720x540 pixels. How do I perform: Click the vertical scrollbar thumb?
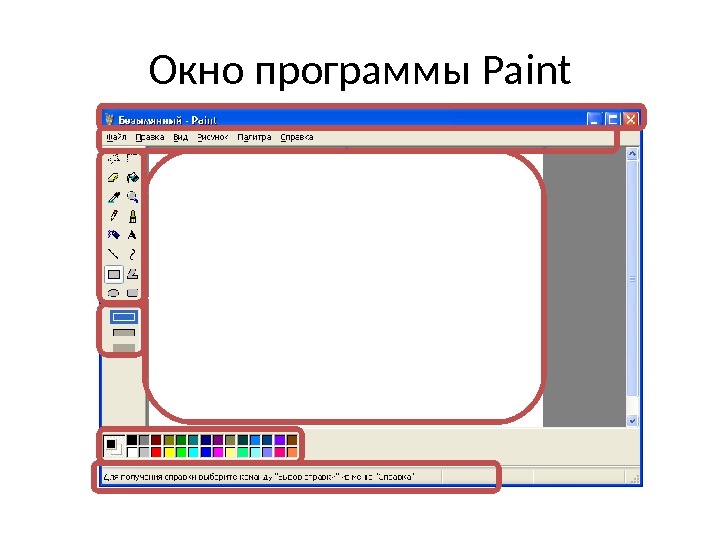(x=632, y=278)
